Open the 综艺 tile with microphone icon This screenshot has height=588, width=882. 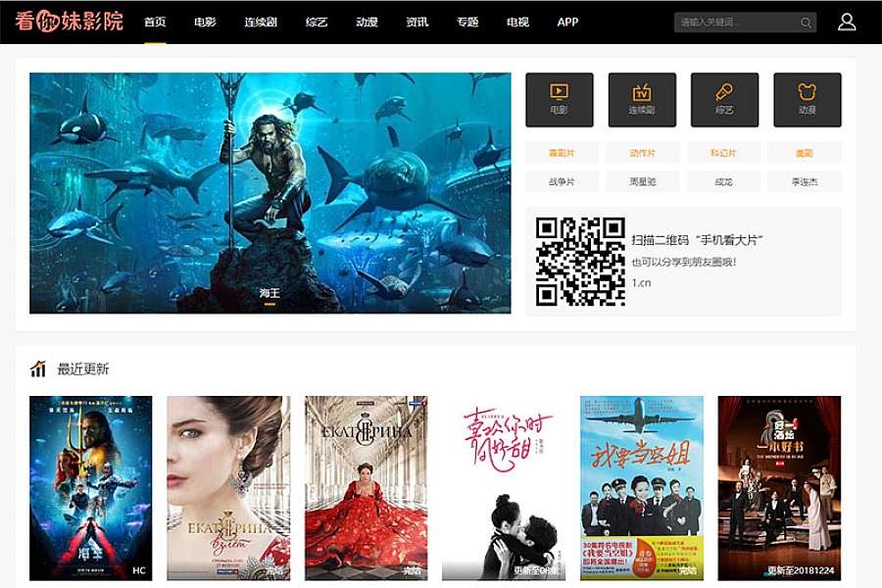point(724,100)
